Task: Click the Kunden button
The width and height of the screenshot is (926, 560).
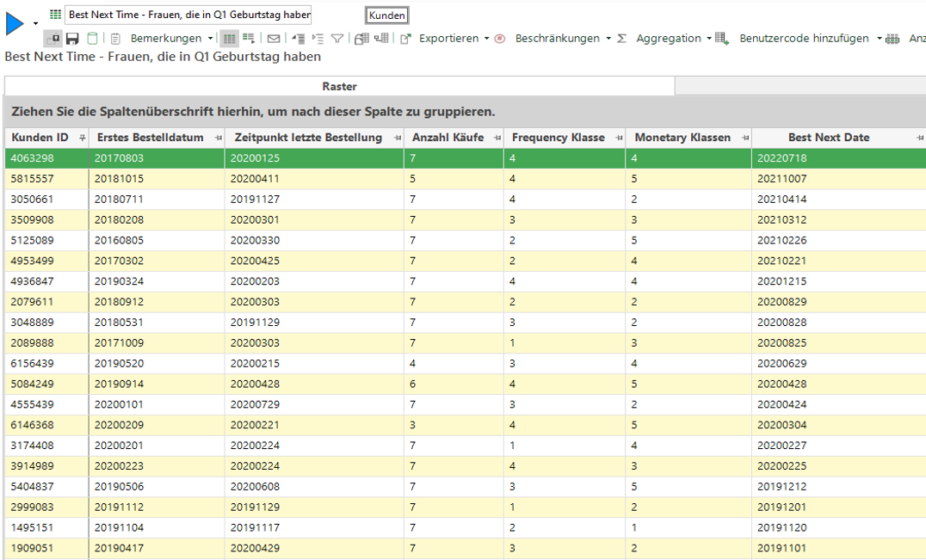Action: tap(386, 15)
